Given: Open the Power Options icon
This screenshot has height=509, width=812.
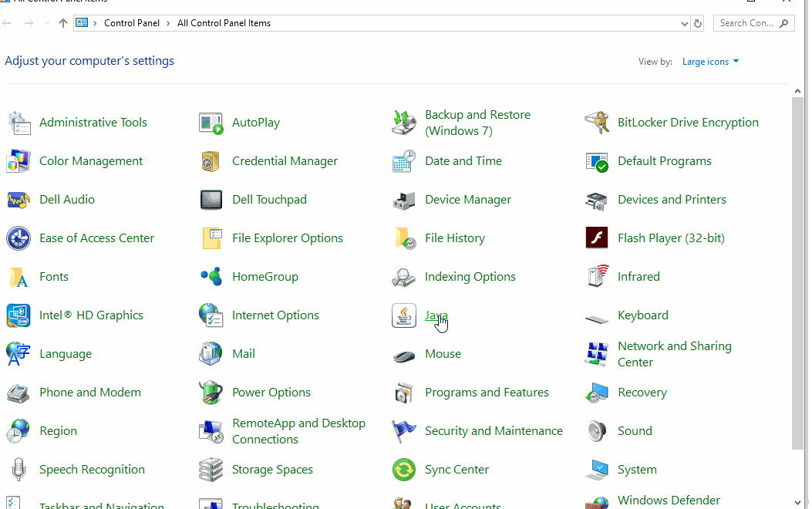Looking at the screenshot, I should pyautogui.click(x=211, y=393).
